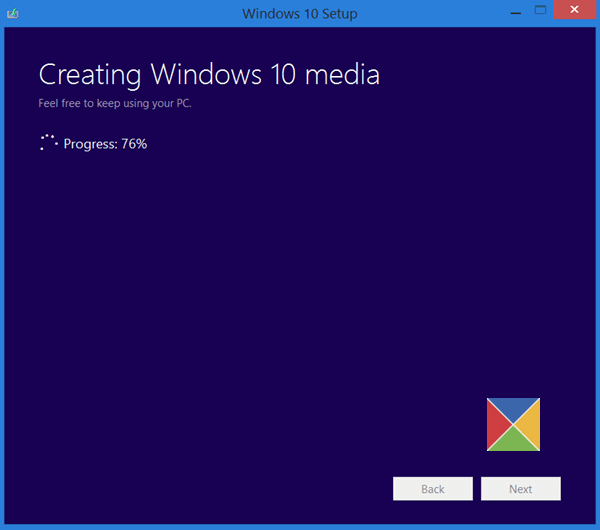Viewport: 600px width, 530px height.
Task: Click the center of the four-color logo
Action: coord(513,424)
